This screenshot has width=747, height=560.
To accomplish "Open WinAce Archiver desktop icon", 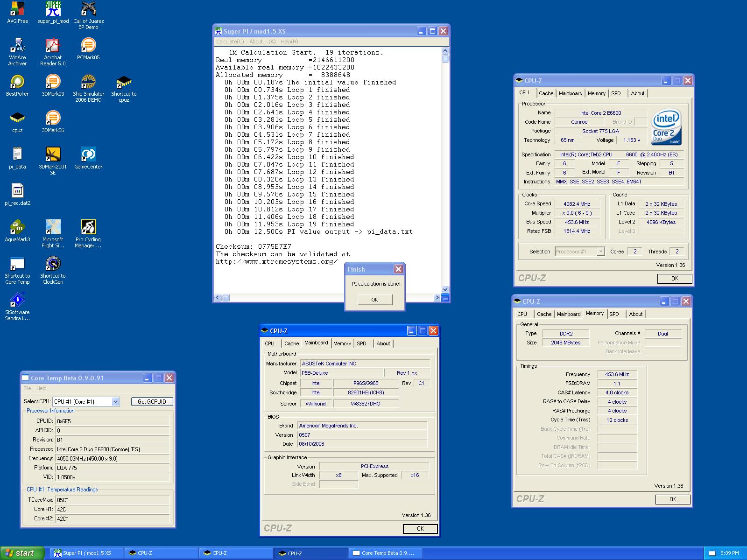I will pyautogui.click(x=17, y=52).
